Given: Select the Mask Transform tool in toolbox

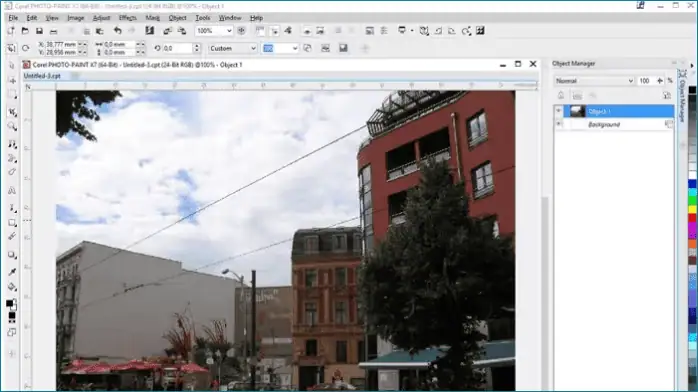Looking at the screenshot, I should [x=12, y=81].
